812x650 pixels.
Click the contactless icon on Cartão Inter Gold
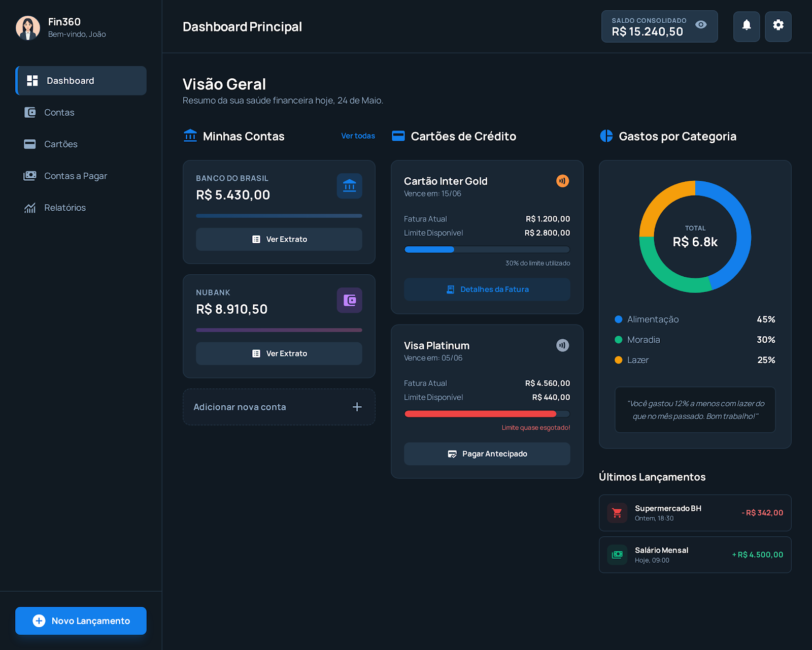(562, 180)
